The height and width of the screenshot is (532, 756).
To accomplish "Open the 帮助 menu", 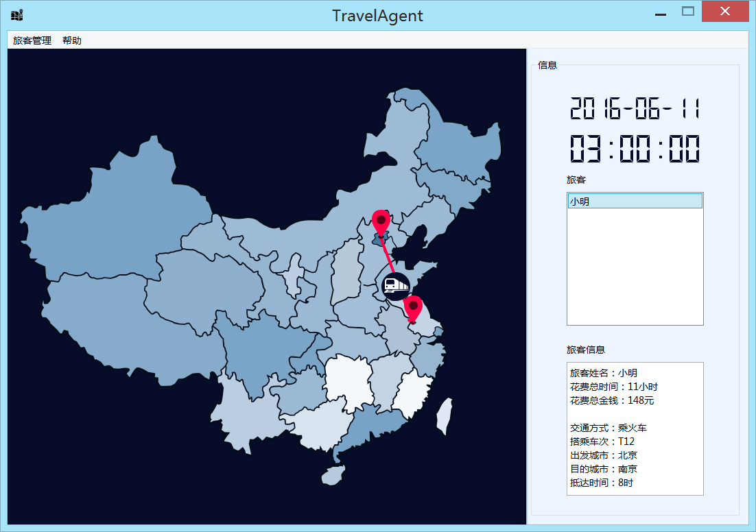I will 72,40.
